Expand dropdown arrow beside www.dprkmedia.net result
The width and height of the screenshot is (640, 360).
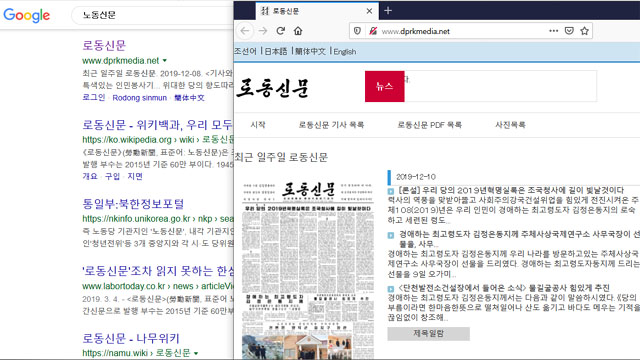point(165,60)
